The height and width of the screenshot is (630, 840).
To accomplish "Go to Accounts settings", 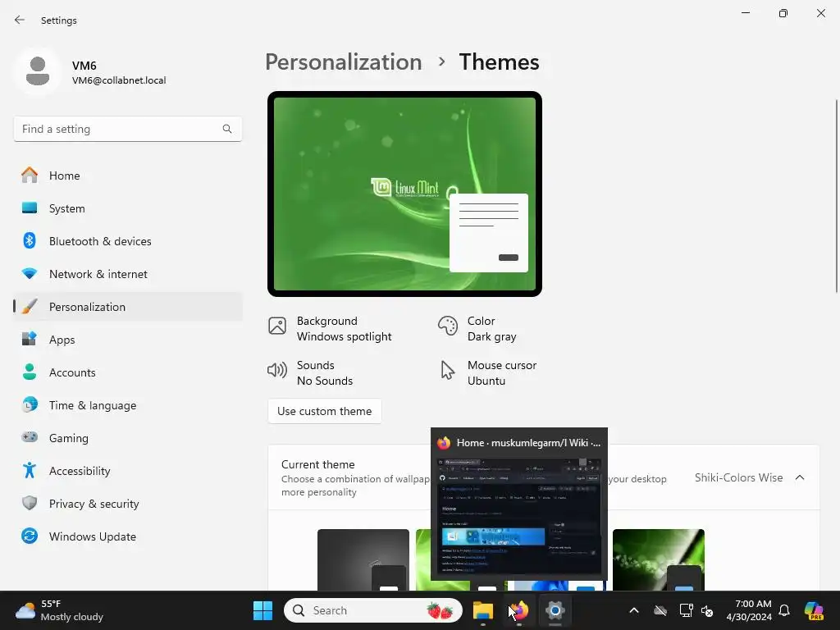I will (127, 372).
